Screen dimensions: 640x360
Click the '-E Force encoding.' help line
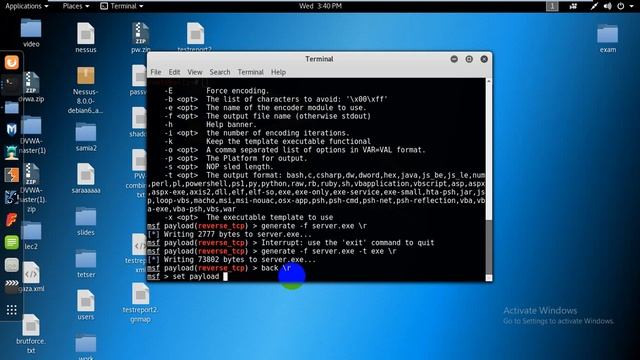(x=217, y=91)
